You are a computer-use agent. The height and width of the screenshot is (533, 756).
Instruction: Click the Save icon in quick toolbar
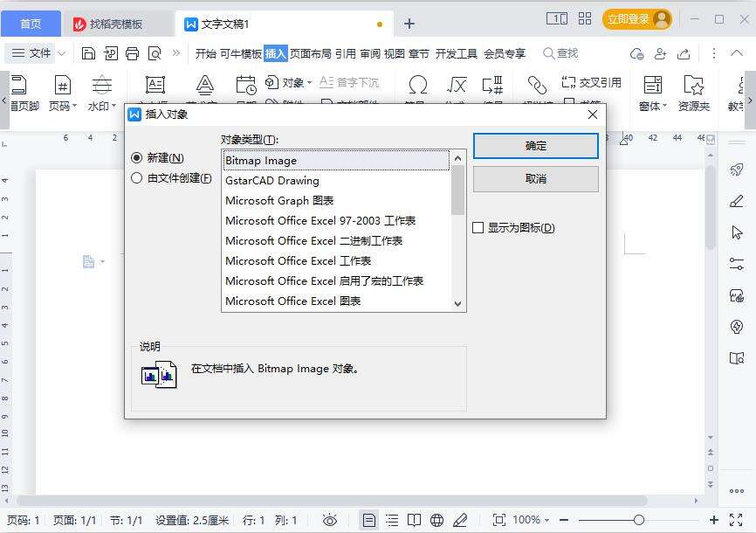click(88, 53)
